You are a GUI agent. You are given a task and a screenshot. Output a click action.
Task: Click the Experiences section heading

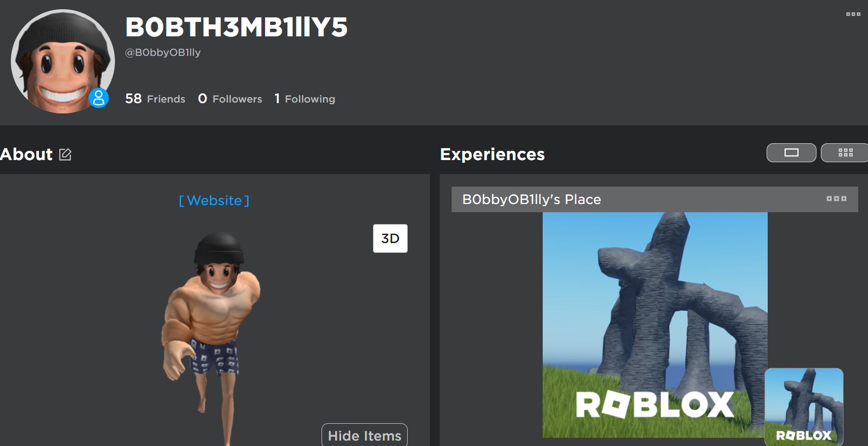(x=492, y=154)
